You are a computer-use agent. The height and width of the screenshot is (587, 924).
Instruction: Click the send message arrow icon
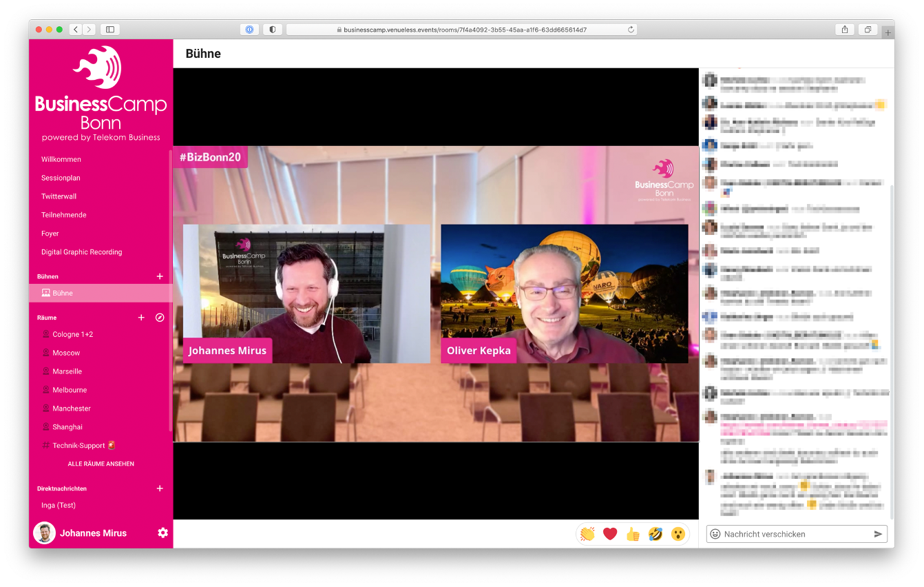pyautogui.click(x=878, y=534)
